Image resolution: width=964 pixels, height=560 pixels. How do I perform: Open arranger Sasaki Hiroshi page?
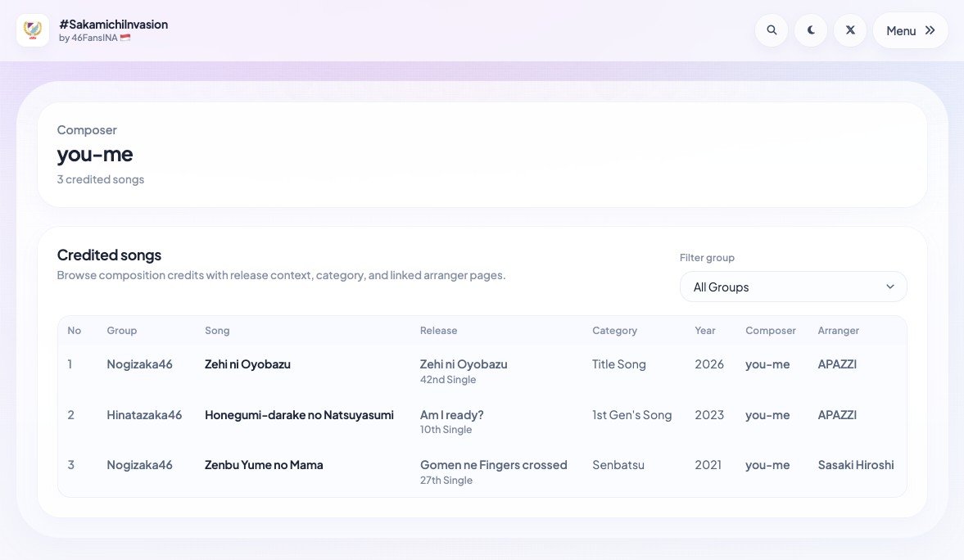click(856, 465)
